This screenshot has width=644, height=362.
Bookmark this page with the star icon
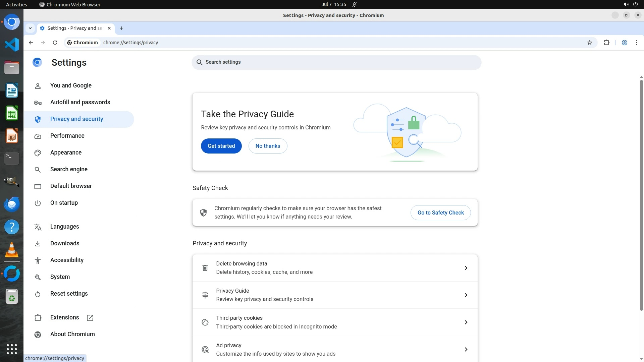click(590, 43)
